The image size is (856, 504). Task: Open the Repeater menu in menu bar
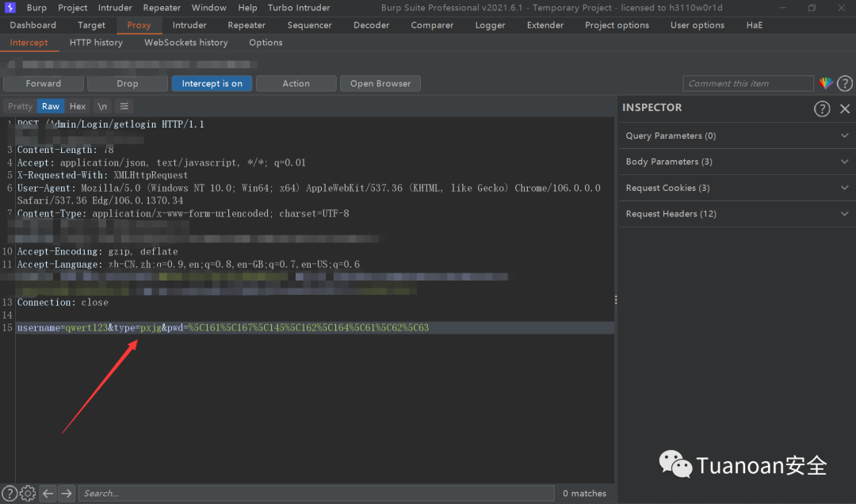162,8
